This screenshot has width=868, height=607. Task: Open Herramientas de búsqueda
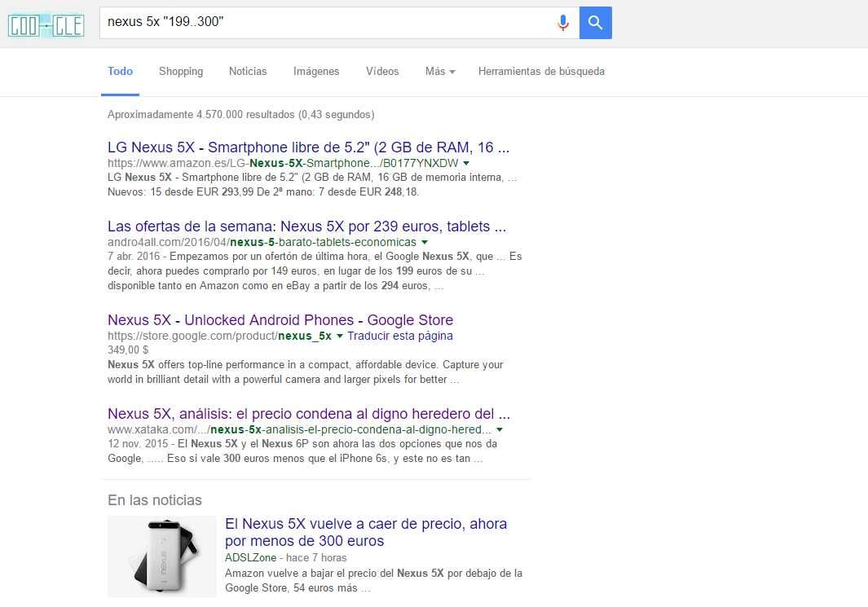coord(541,72)
